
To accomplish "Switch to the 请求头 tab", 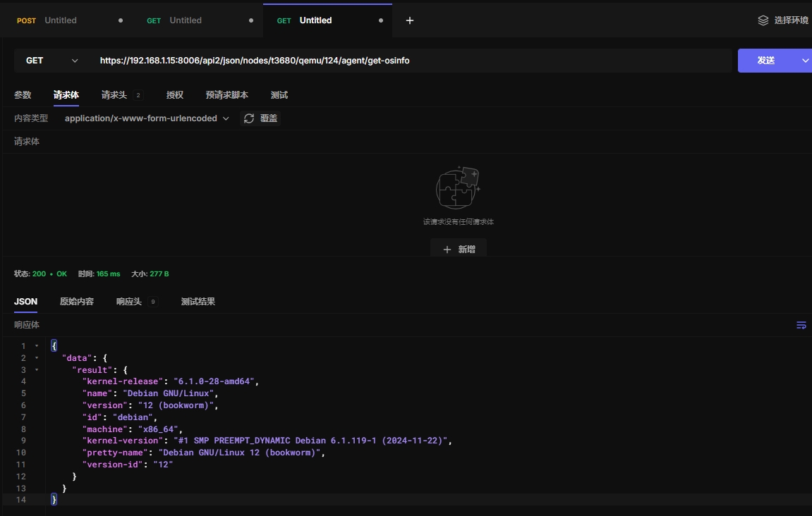I will [114, 95].
